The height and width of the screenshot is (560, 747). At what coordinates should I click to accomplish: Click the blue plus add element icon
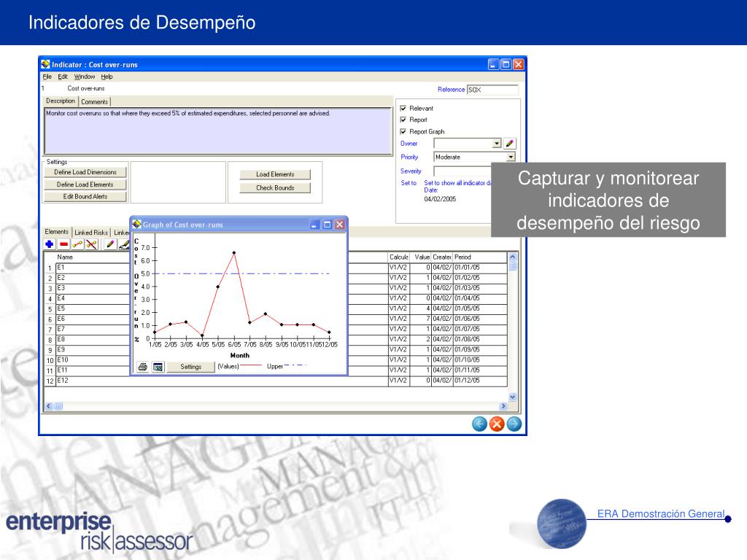[49, 244]
